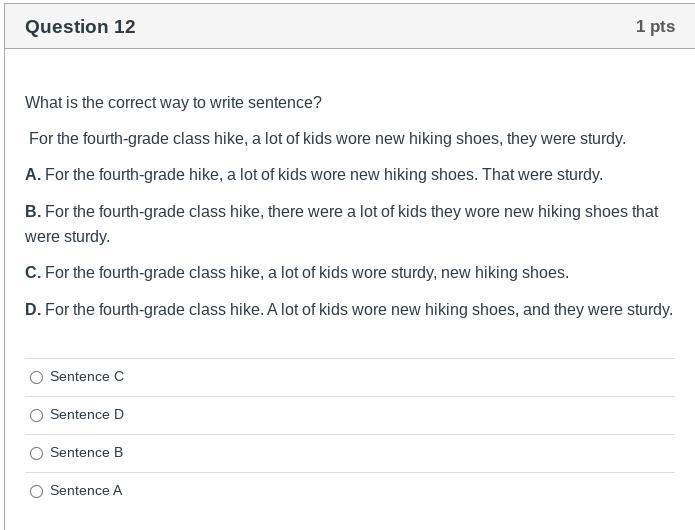Pick the Sentence A radio button
The image size is (695, 530).
pos(37,491)
